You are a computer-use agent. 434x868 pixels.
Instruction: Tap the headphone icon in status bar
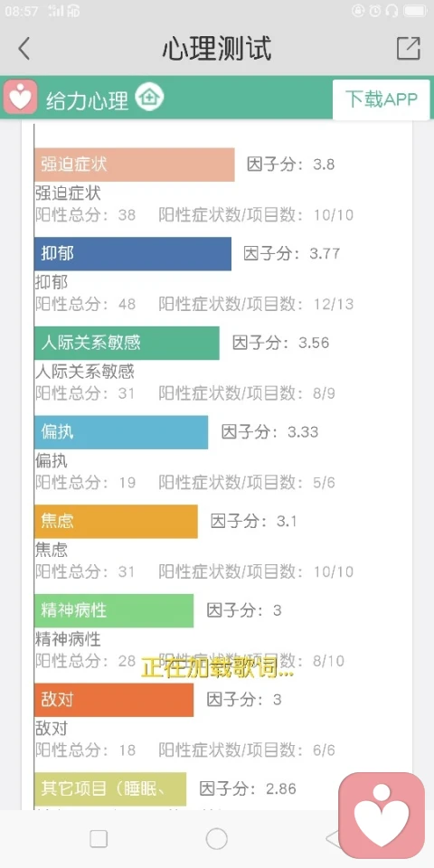coord(392,11)
